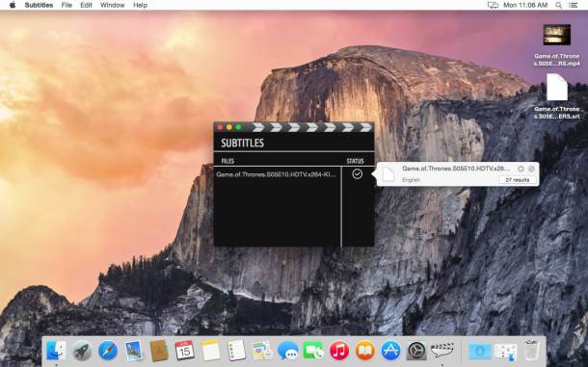Click the document icon in popover
The image size is (588, 367).
click(388, 174)
